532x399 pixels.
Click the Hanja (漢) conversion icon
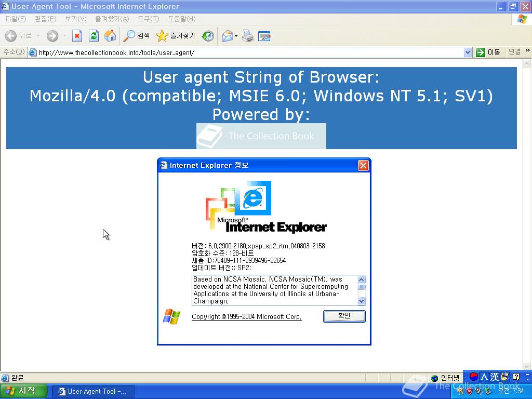coord(495,377)
